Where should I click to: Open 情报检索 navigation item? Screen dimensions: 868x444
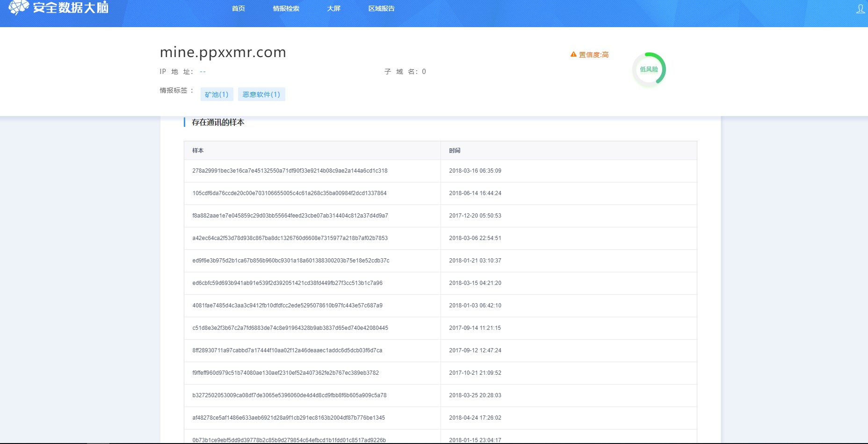tap(286, 8)
